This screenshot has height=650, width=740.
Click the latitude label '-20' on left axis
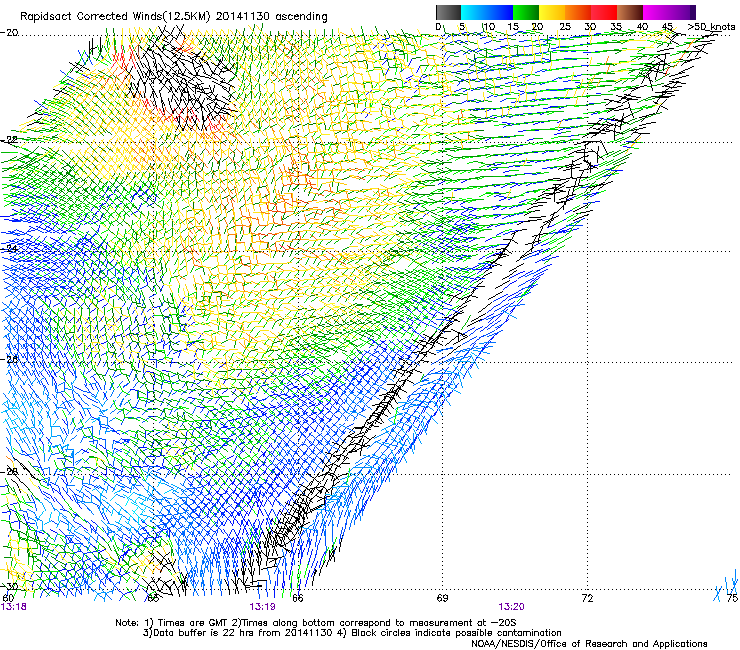[9, 33]
